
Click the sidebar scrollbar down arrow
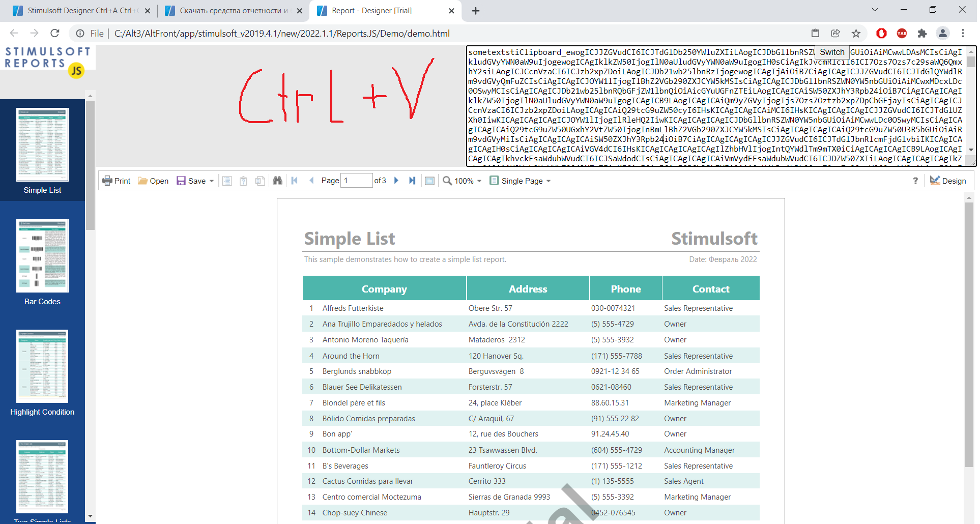[x=90, y=516]
